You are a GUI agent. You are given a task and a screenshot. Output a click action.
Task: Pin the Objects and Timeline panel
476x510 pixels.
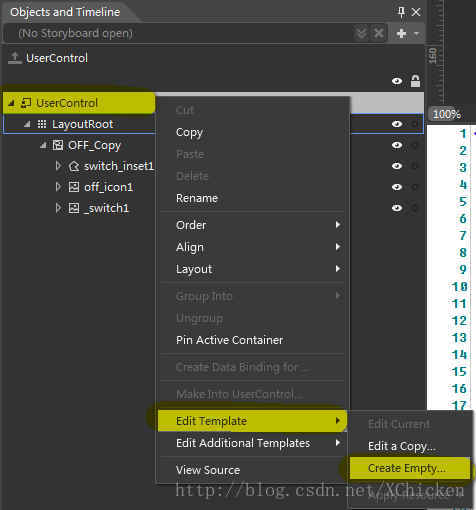point(401,12)
